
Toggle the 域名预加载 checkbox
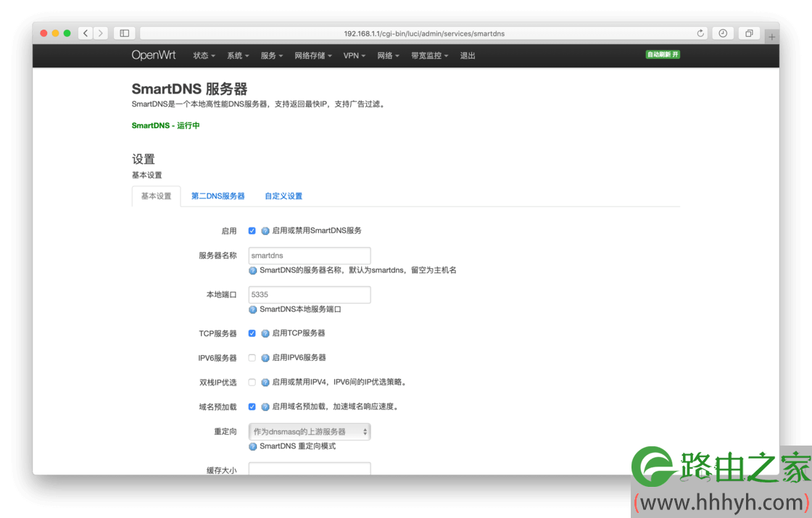(x=252, y=406)
